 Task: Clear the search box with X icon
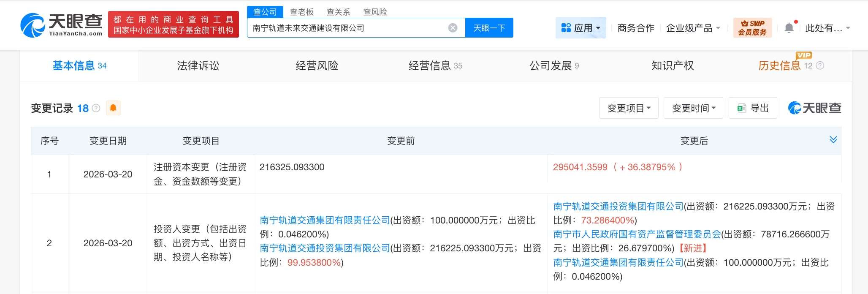tap(453, 28)
